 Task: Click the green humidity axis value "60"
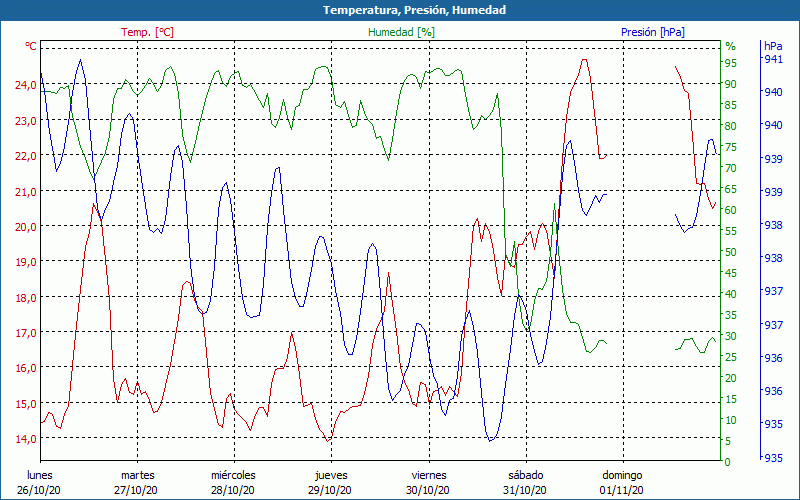coord(731,210)
